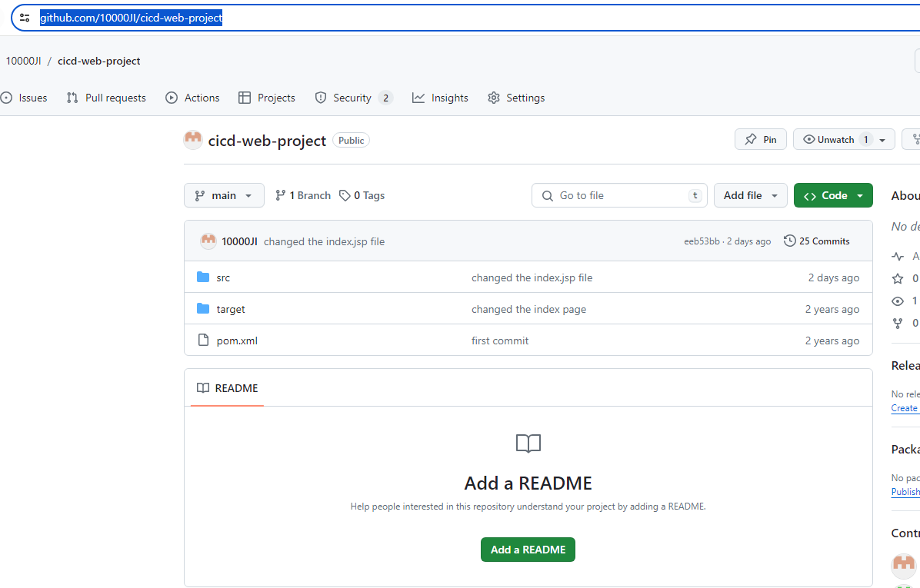Open the Insights tab

(440, 98)
